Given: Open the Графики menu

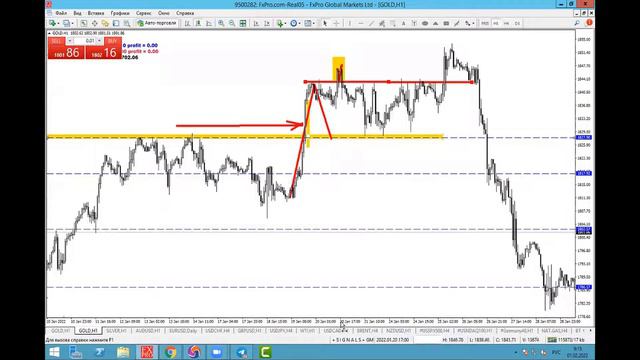Looking at the screenshot, I should click(120, 13).
